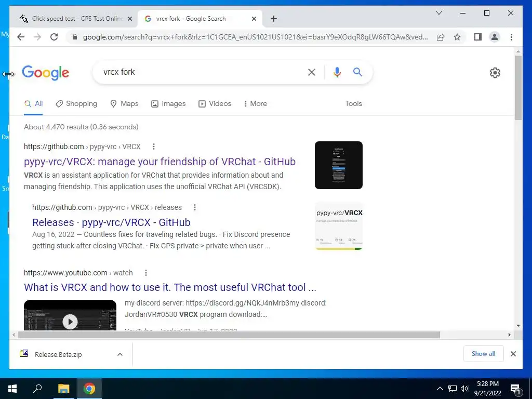Open options for pypy-vrc/VRCX result
The image size is (532, 399).
(x=154, y=147)
